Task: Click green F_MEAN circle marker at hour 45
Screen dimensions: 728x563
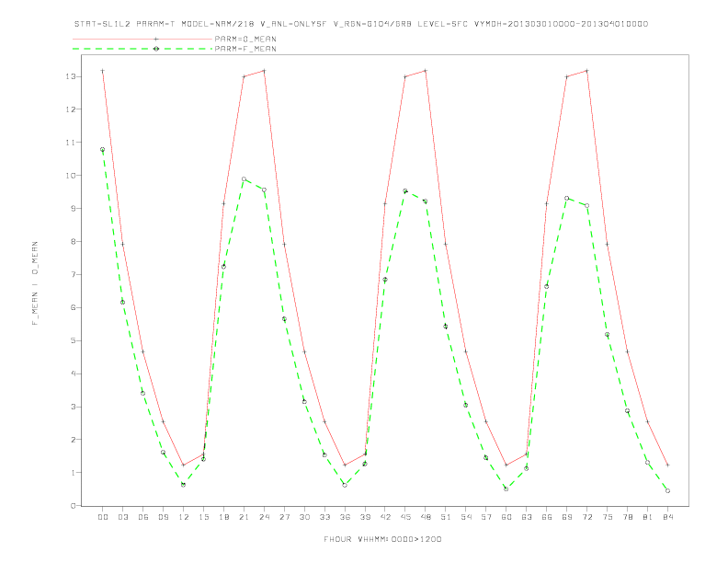Action: pos(404,191)
